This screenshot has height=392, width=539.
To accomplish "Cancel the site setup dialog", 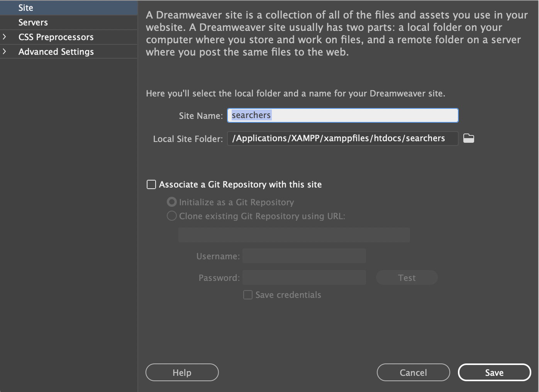I will click(x=413, y=372).
